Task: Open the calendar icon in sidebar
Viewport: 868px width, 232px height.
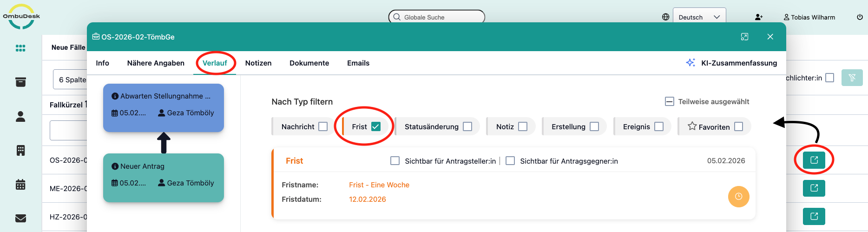Action: (x=20, y=185)
